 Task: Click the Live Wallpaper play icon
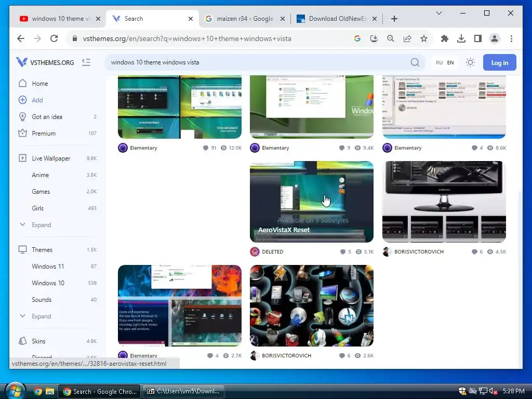[22, 158]
